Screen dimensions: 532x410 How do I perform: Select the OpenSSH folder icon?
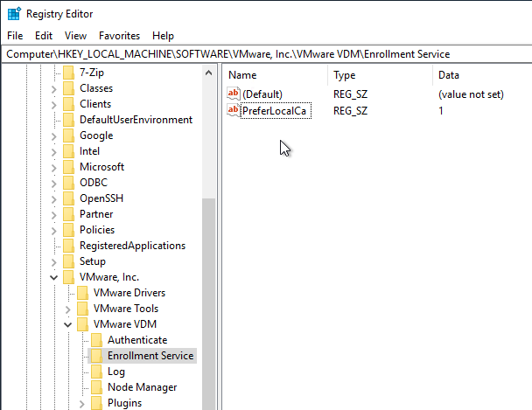[x=68, y=198]
